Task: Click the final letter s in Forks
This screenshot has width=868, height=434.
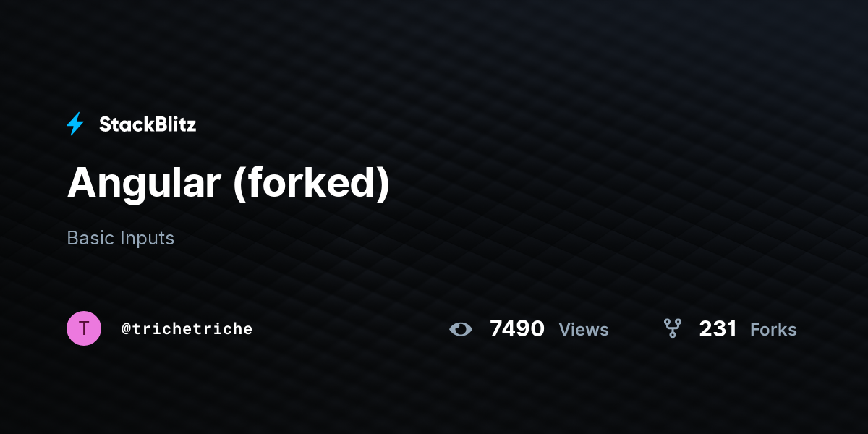Action: [792, 332]
